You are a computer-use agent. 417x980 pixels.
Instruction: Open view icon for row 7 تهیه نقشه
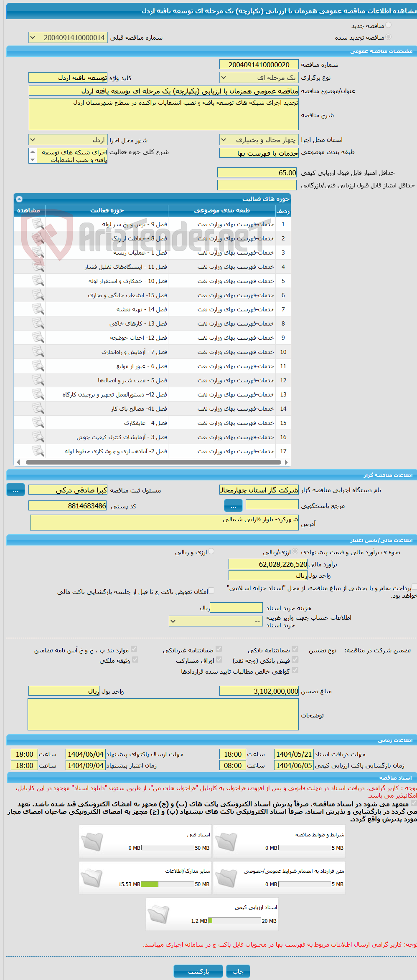coord(38,309)
